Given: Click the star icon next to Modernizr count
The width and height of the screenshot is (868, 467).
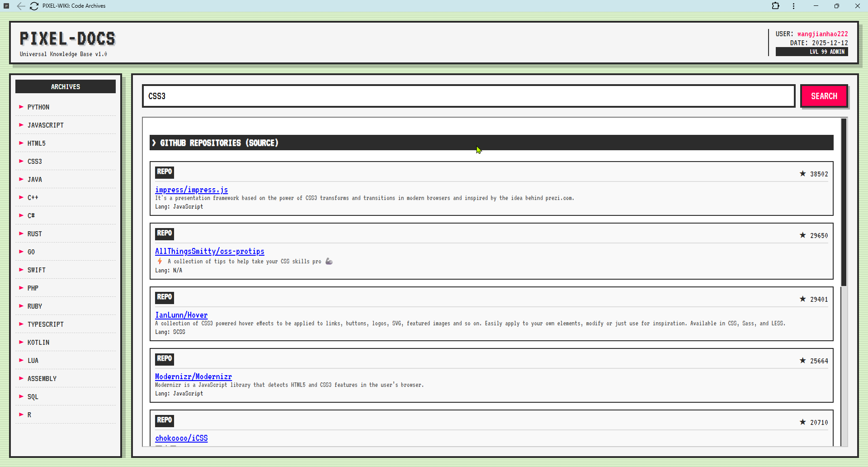Looking at the screenshot, I should [x=803, y=361].
